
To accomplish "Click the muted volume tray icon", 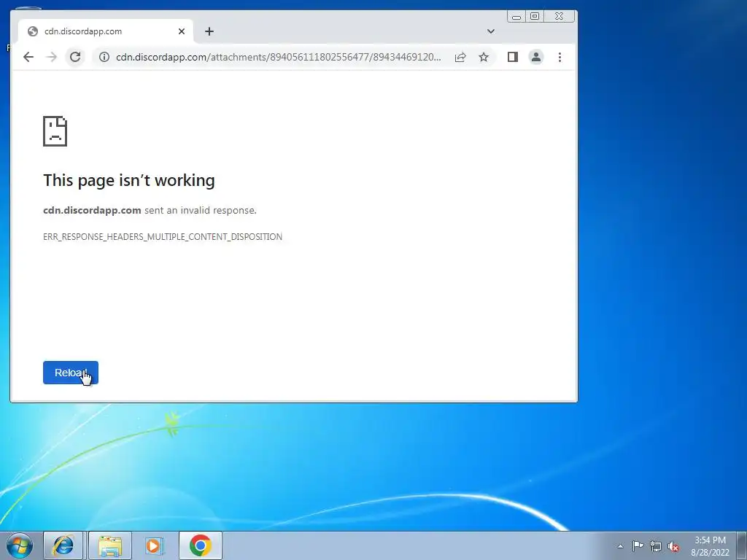I will point(673,546).
